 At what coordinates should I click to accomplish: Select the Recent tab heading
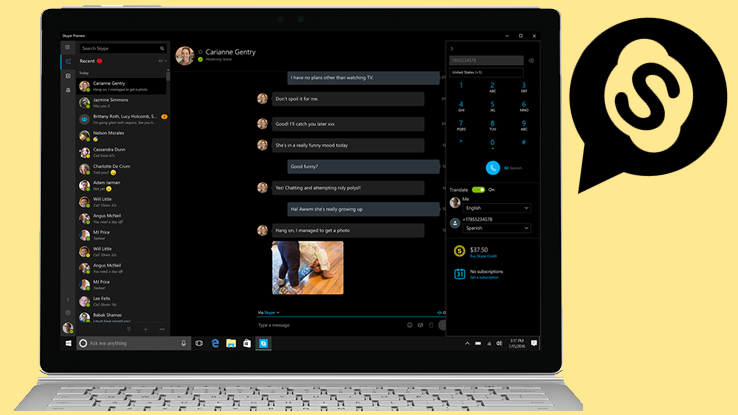point(87,61)
